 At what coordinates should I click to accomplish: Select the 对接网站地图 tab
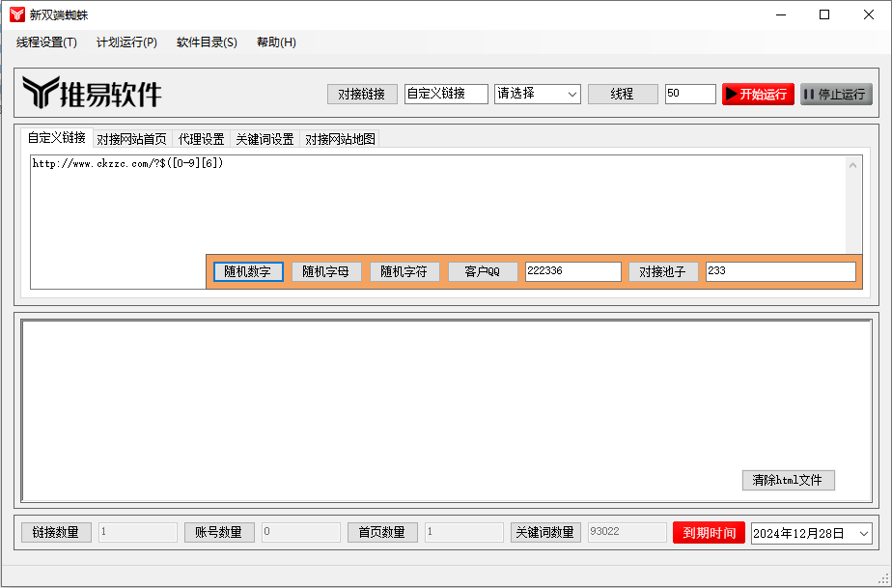pos(340,139)
